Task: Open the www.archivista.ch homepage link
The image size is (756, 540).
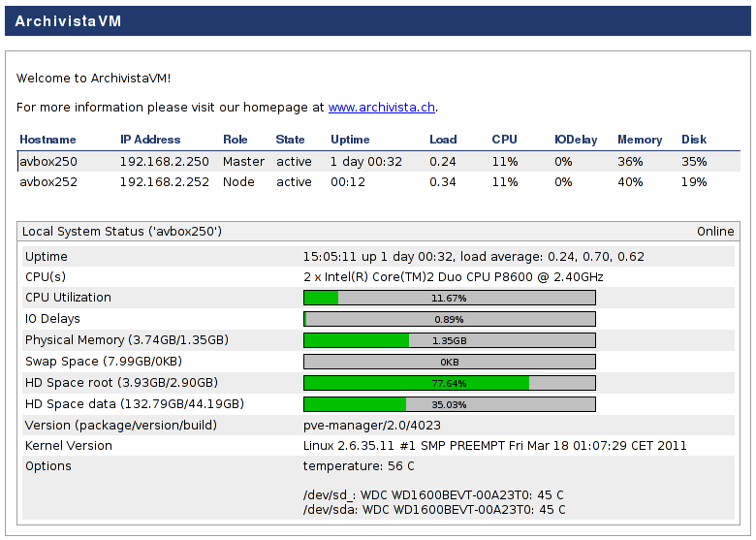Action: (381, 107)
